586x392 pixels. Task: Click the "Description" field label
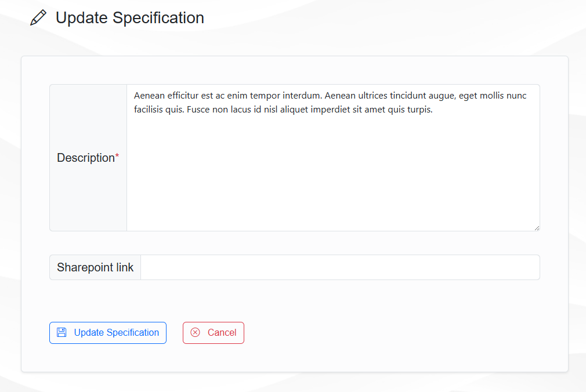pyautogui.click(x=86, y=158)
